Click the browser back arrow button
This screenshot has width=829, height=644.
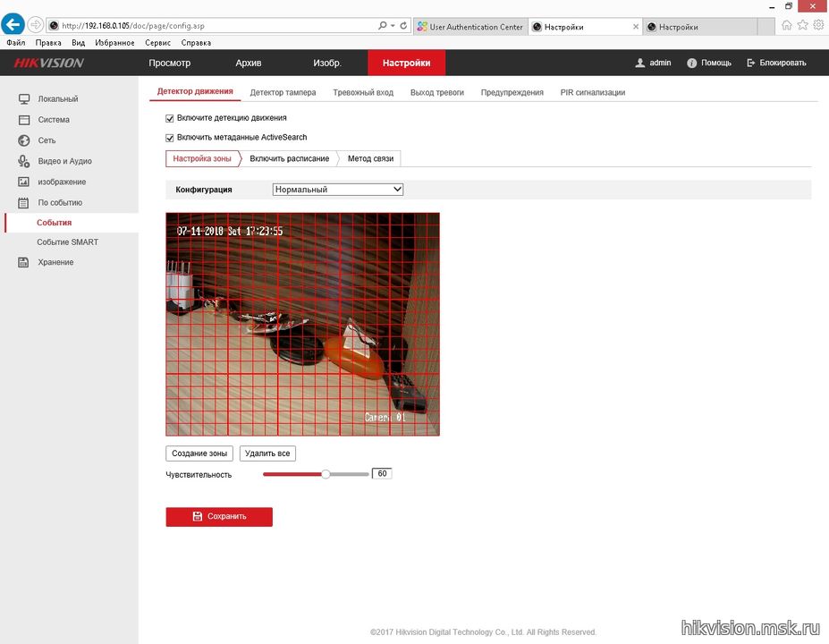13,24
